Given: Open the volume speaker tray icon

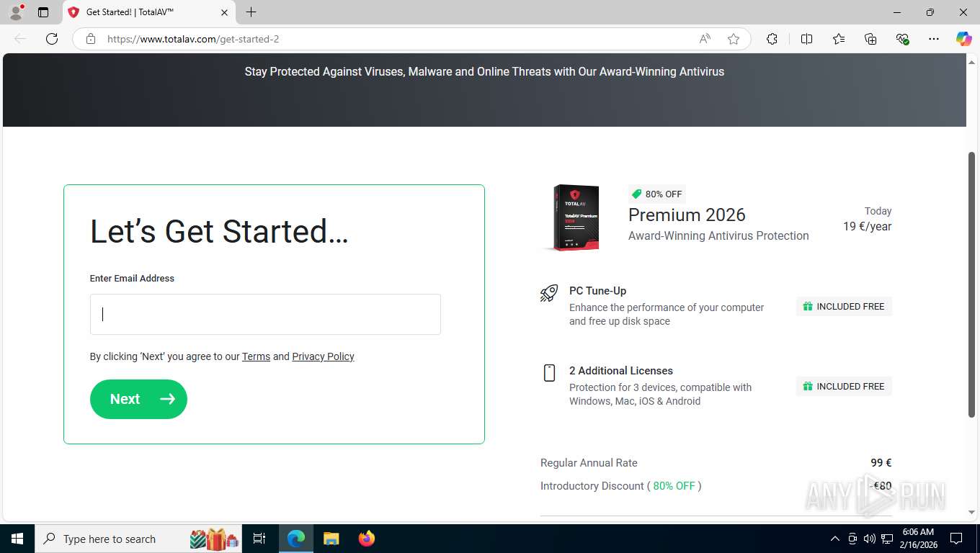Looking at the screenshot, I should [869, 539].
